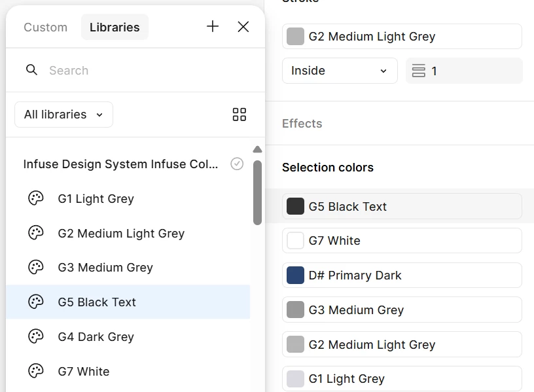This screenshot has height=392, width=534.
Task: Click the G5 Black Text selection swatch
Action: click(x=296, y=206)
